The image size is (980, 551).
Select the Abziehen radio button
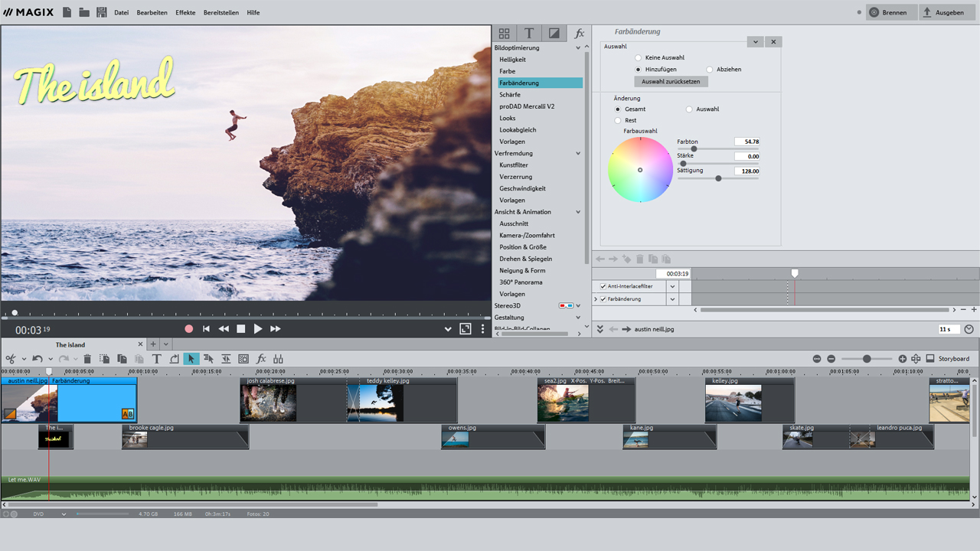(711, 69)
